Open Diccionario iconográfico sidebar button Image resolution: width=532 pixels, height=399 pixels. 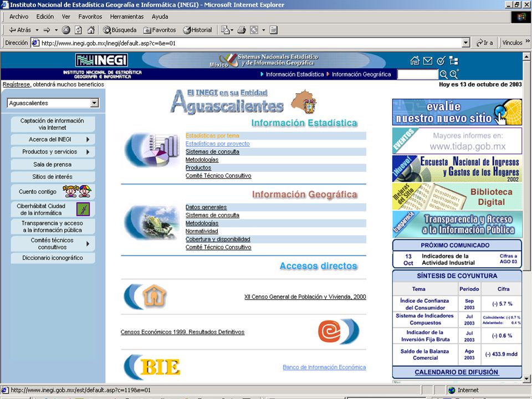pyautogui.click(x=53, y=258)
